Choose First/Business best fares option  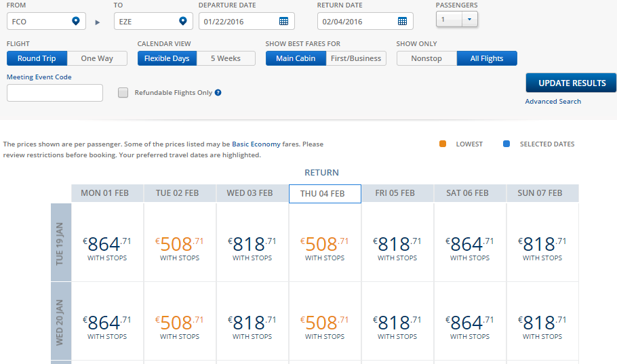point(356,58)
